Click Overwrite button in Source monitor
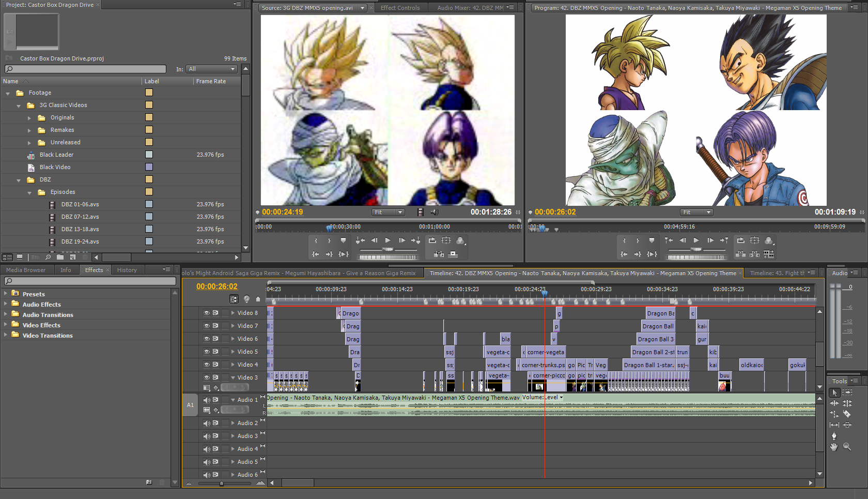 (x=453, y=254)
